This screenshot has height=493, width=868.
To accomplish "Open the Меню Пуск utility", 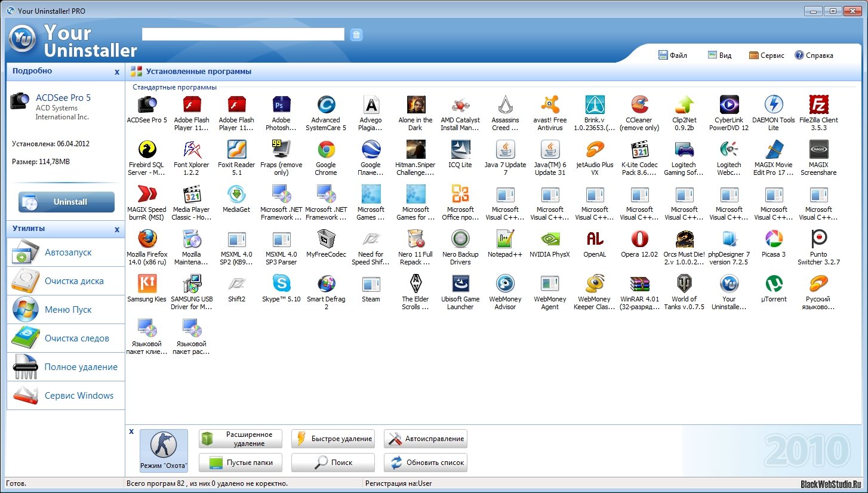I will [x=66, y=310].
